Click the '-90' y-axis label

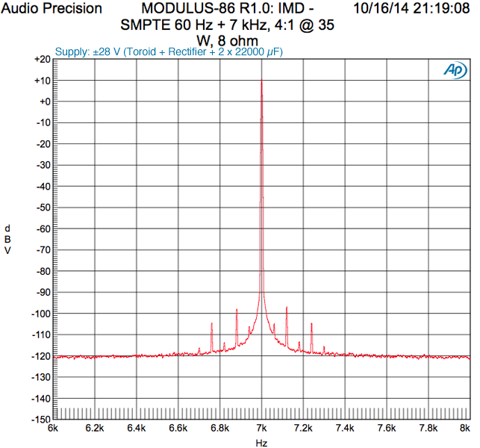[x=43, y=293]
